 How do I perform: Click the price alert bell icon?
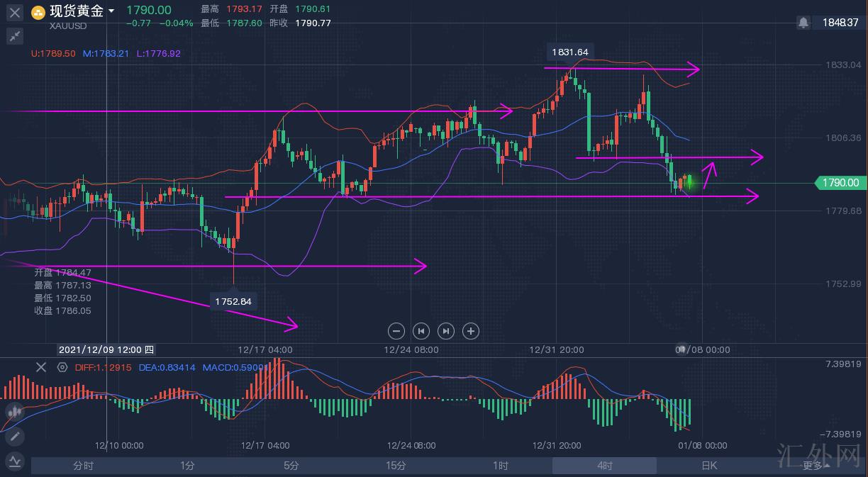coord(803,23)
